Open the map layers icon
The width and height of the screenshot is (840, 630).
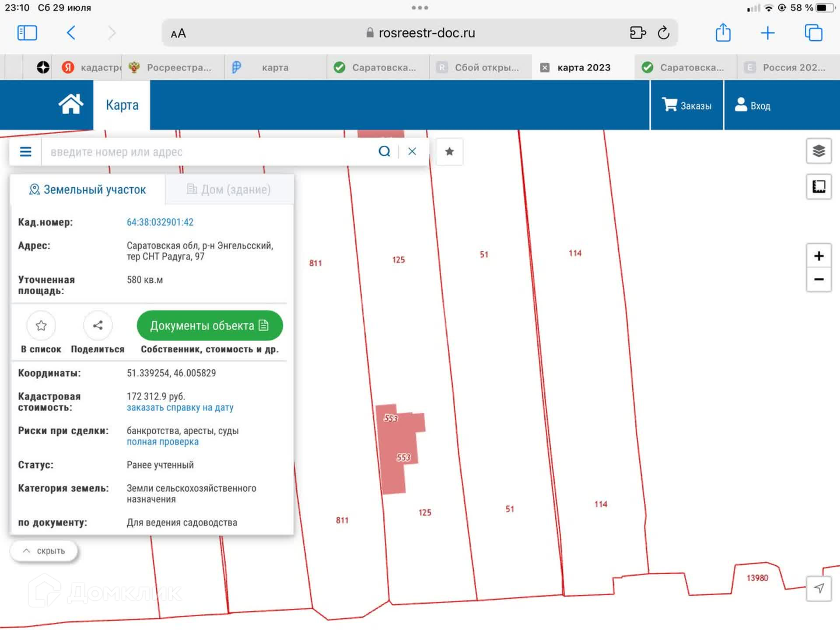(819, 151)
